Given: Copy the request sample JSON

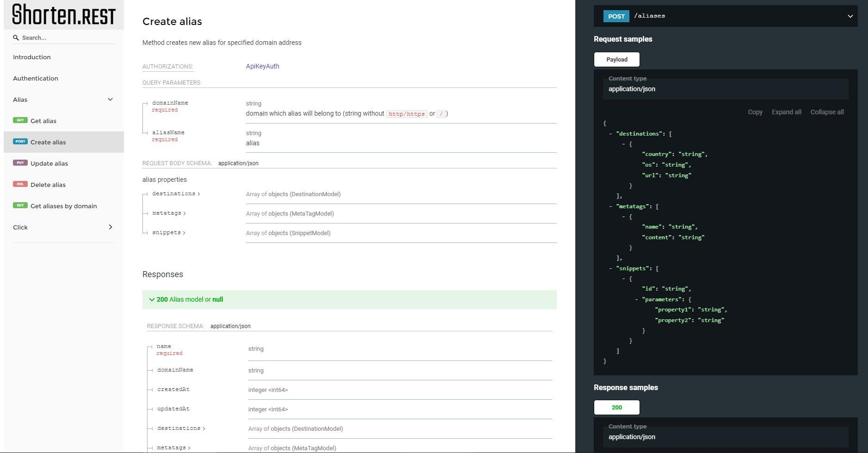Looking at the screenshot, I should pyautogui.click(x=755, y=112).
